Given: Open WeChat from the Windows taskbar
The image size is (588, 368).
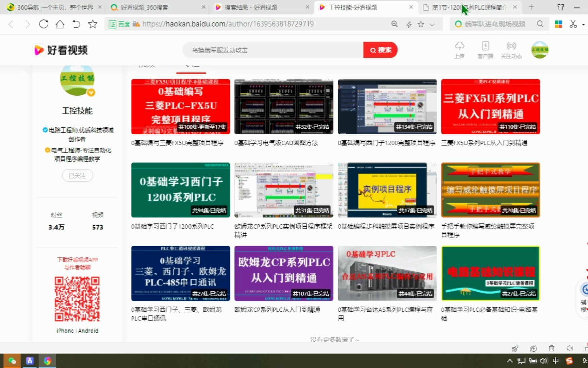Looking at the screenshot, I should coord(12,361).
